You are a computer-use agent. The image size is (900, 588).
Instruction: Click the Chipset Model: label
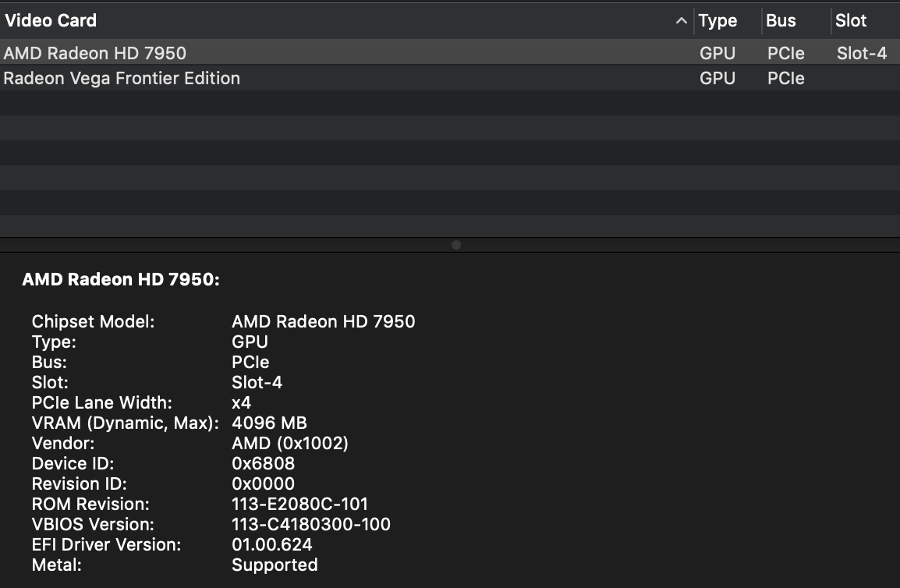(x=93, y=321)
